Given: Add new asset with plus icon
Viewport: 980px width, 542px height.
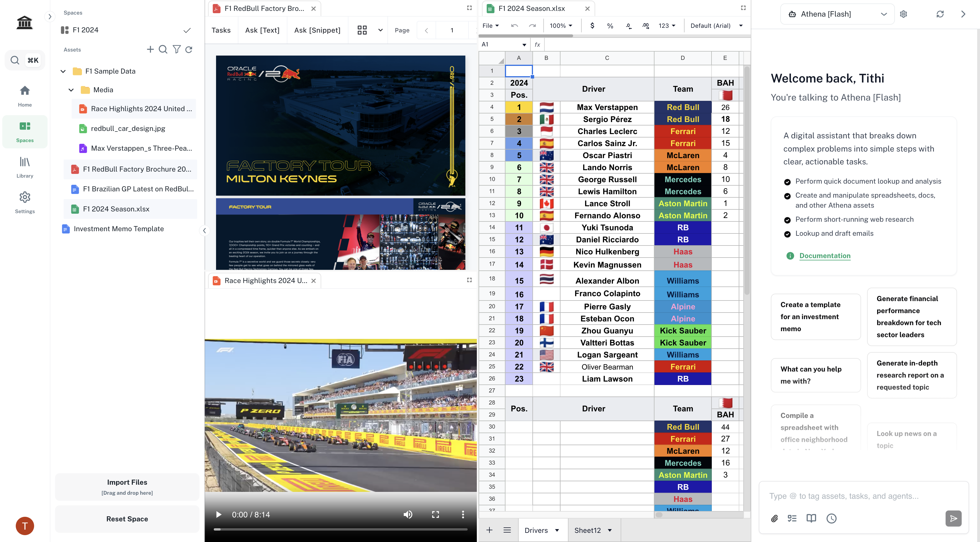Looking at the screenshot, I should click(150, 50).
